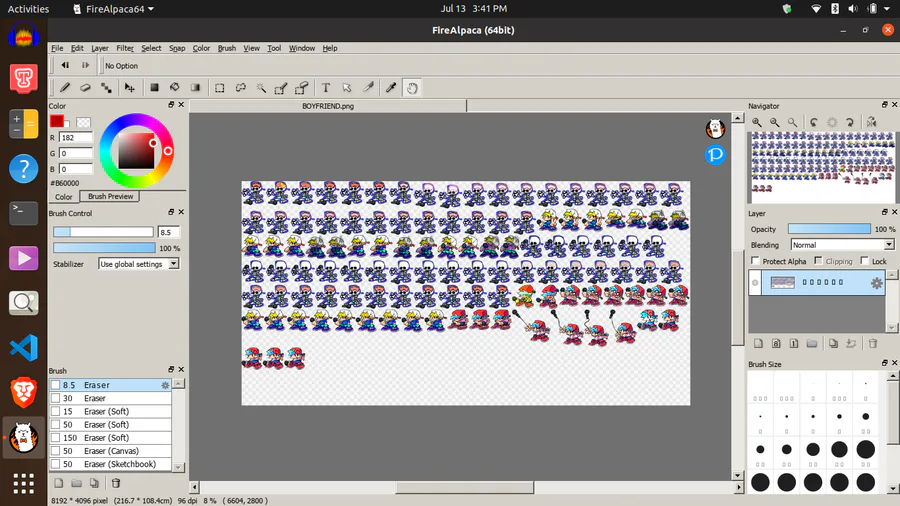Open the Filter menu
900x506 pixels.
tap(125, 48)
